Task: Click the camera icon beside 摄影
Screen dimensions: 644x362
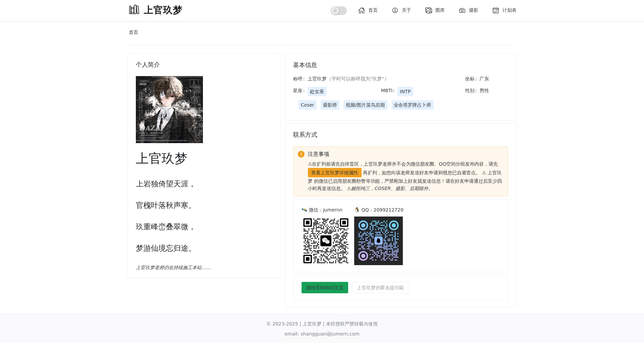Action: pyautogui.click(x=462, y=10)
